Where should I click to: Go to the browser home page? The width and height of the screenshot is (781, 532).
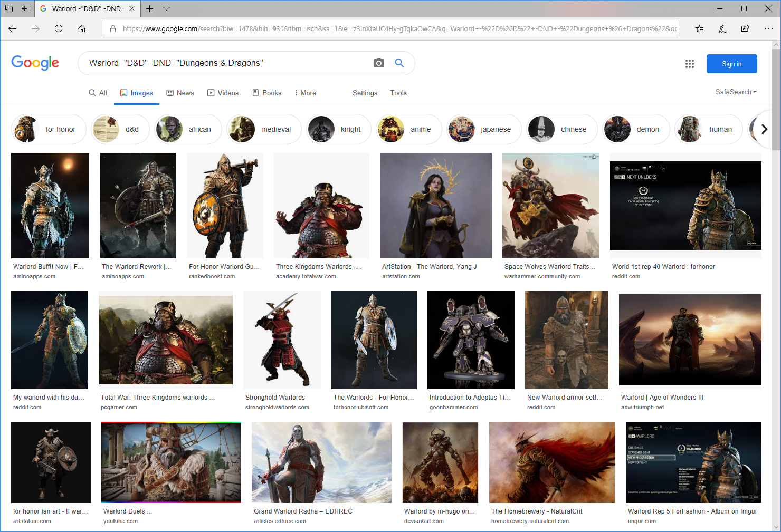pyautogui.click(x=82, y=28)
